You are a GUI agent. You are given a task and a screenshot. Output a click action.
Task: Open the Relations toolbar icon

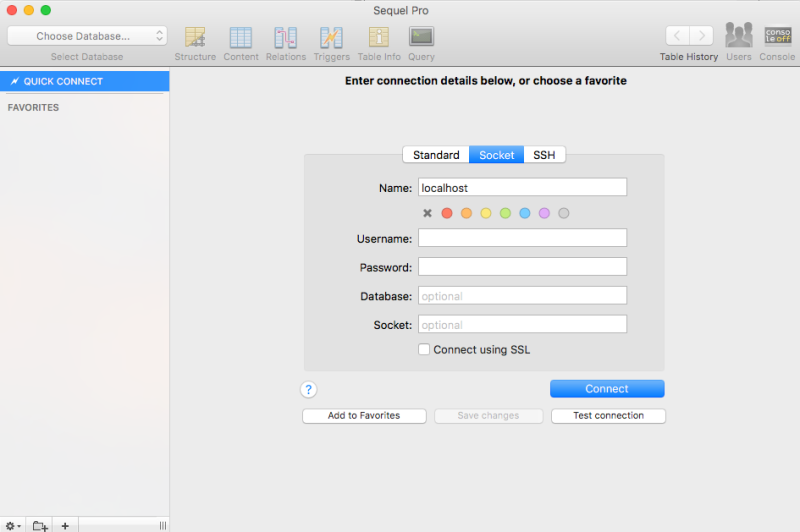[x=286, y=37]
